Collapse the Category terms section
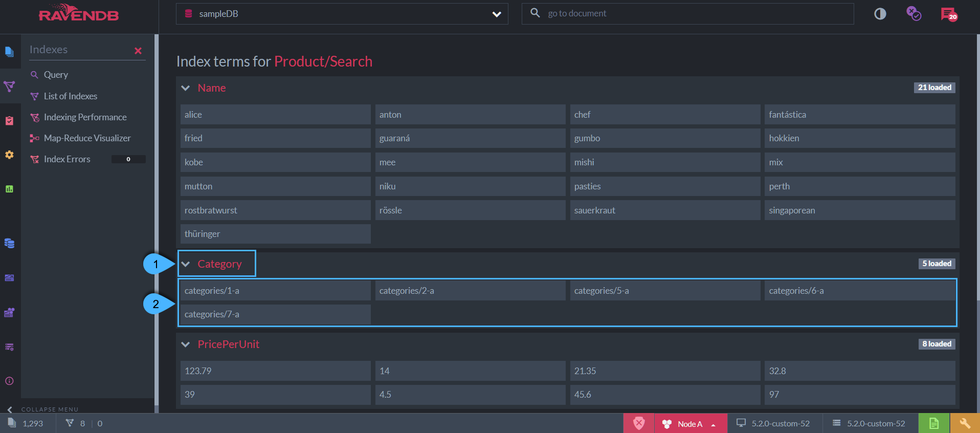 click(x=186, y=264)
